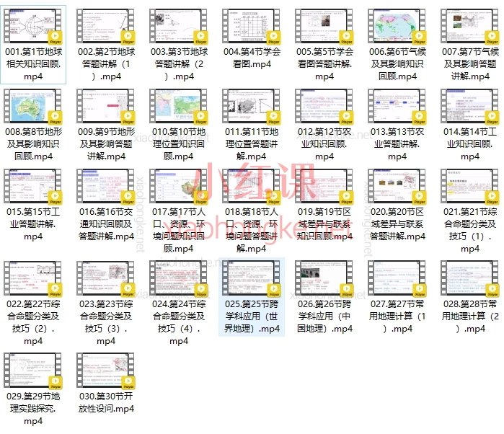Select 028.第28节常用地理计算（2） video icon

coord(469,280)
